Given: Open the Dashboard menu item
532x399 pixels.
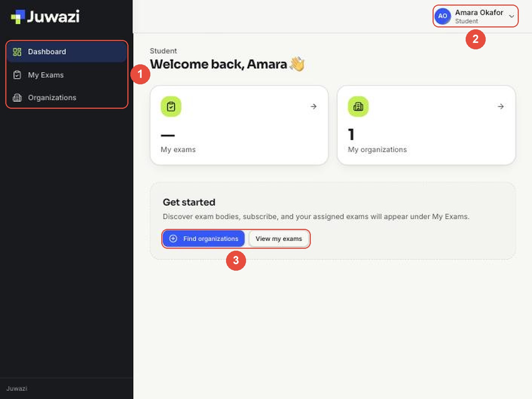Looking at the screenshot, I should [x=67, y=52].
